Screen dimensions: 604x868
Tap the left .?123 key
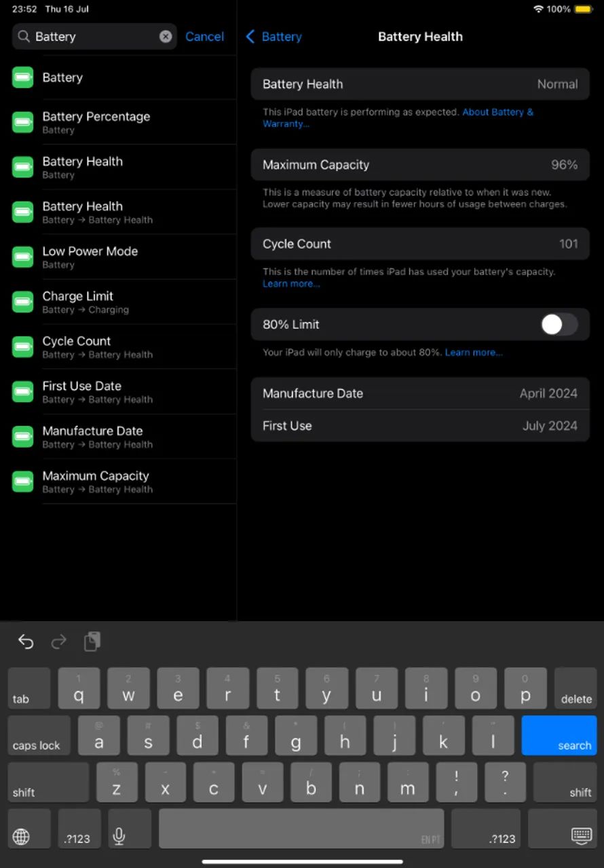[79, 829]
